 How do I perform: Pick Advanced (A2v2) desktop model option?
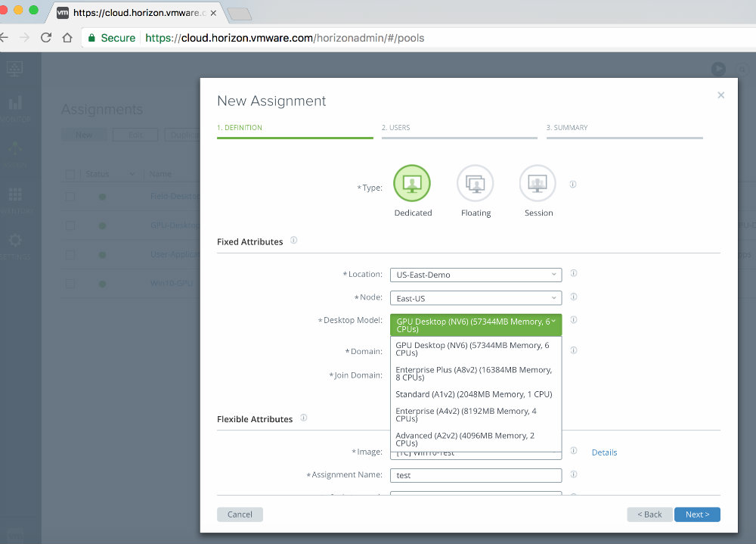473,440
